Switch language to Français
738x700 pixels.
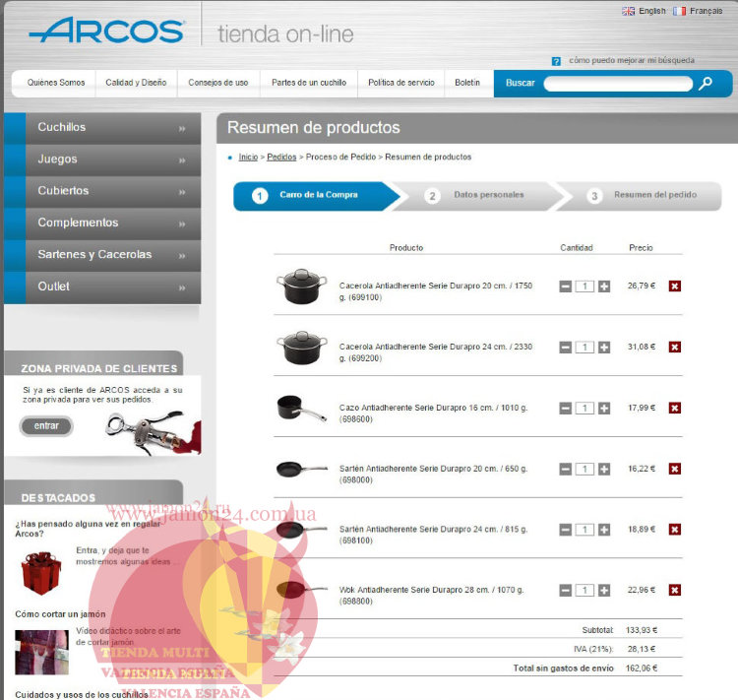[x=706, y=11]
